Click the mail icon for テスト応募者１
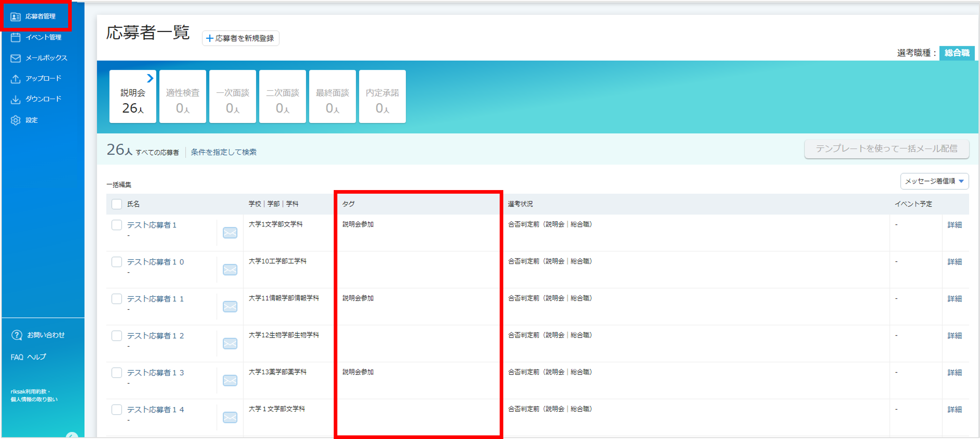The width and height of the screenshot is (980, 439). click(x=230, y=233)
